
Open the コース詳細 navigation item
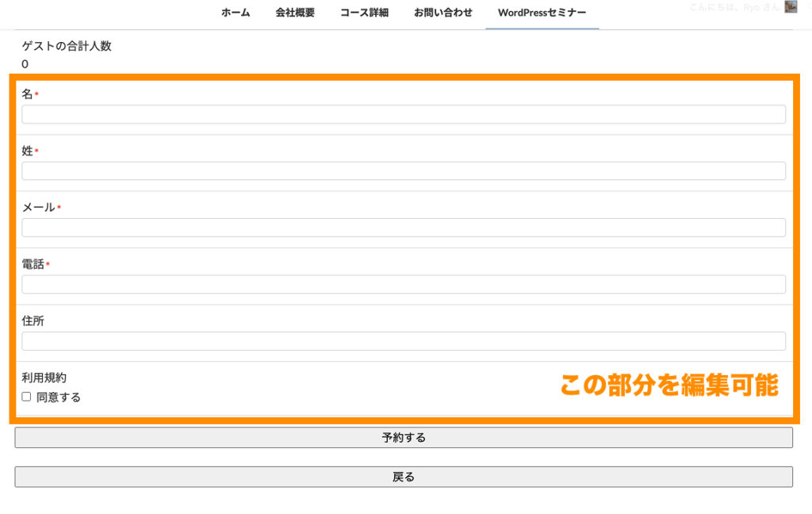364,13
